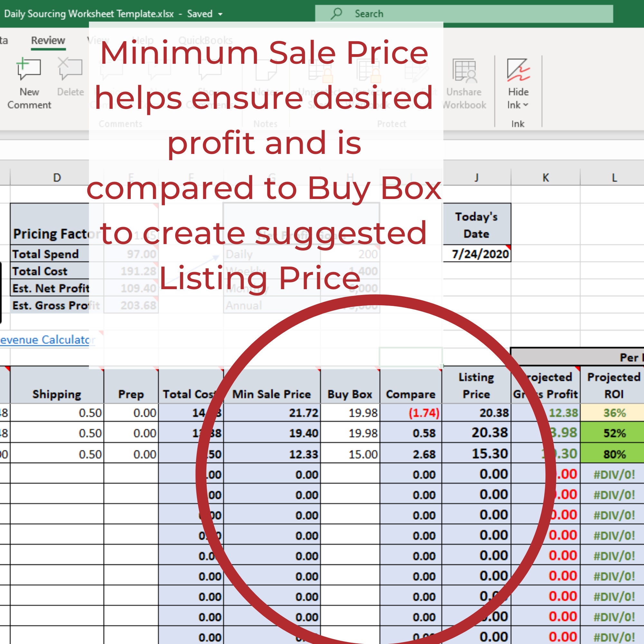
Task: Select the Min Sale Price value 19.40
Action: 272,432
